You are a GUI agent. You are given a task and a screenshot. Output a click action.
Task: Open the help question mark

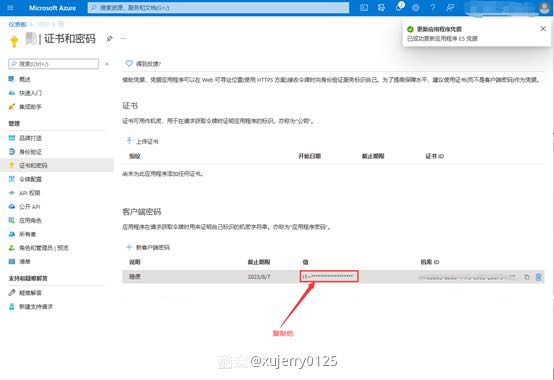pos(433,8)
